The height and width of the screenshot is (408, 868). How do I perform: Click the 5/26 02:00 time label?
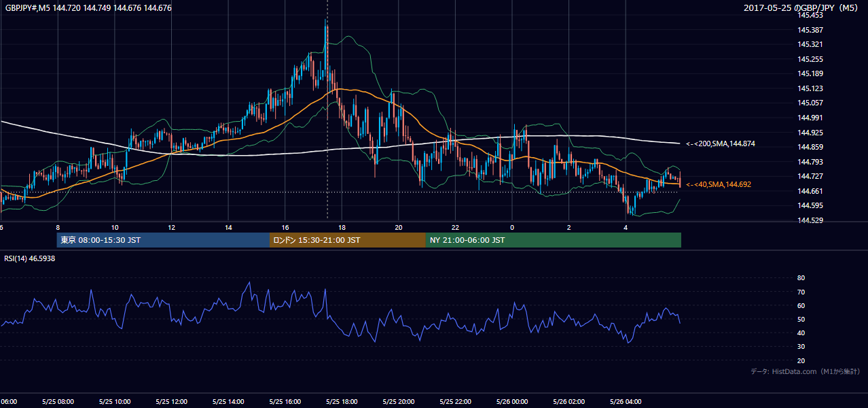pyautogui.click(x=568, y=401)
